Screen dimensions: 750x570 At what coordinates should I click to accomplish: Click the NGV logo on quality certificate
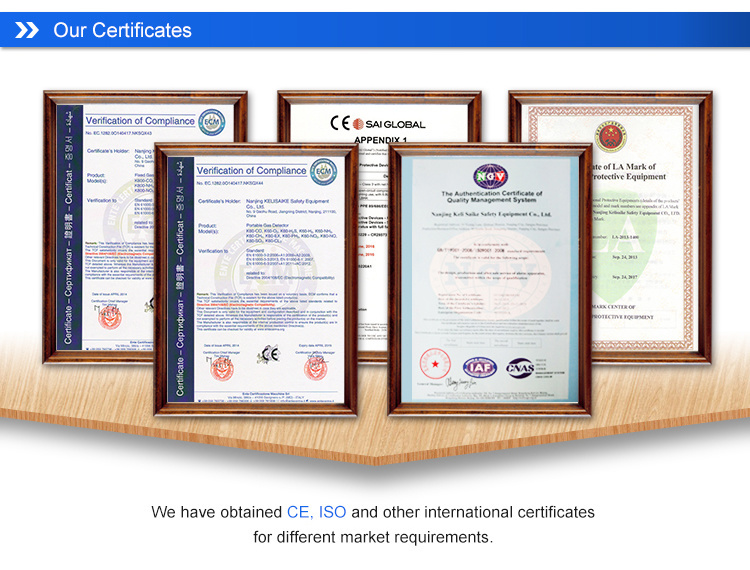click(x=490, y=176)
